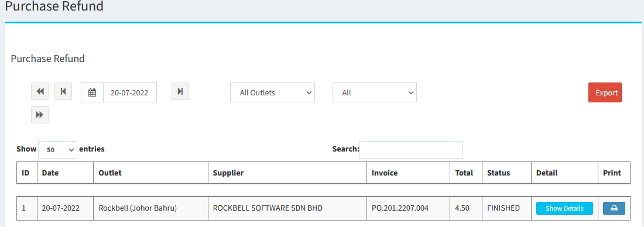Open calendar picker icon

[93, 92]
